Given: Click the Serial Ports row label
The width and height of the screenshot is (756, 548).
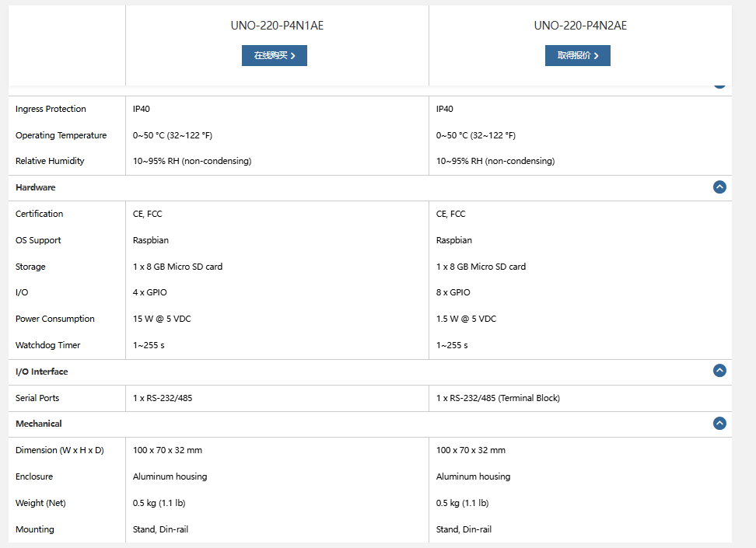Looking at the screenshot, I should click(37, 398).
